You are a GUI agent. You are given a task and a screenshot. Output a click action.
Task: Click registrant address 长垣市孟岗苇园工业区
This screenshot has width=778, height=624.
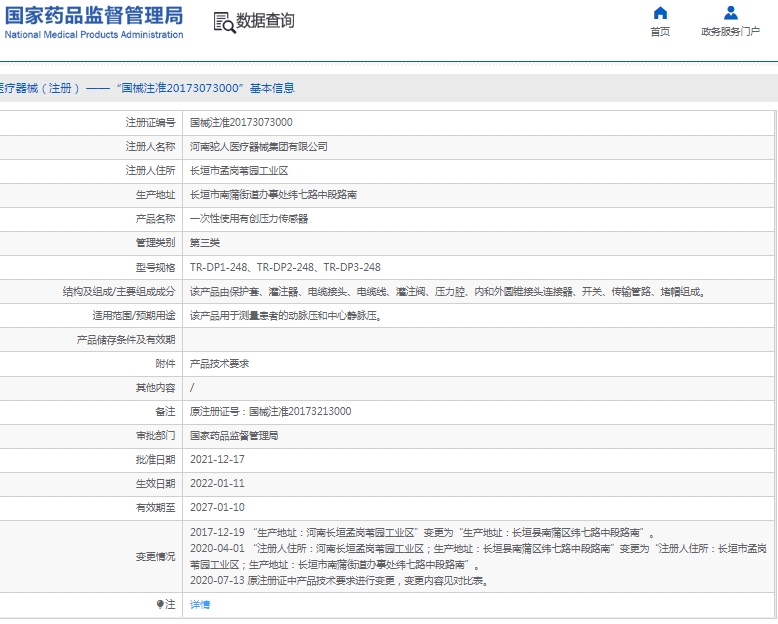coord(239,171)
